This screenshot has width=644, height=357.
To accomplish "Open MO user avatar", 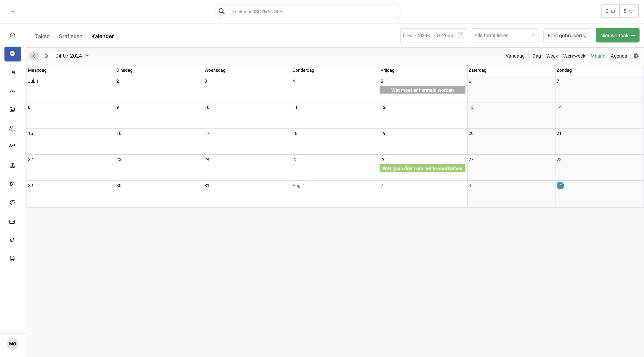I will [13, 344].
